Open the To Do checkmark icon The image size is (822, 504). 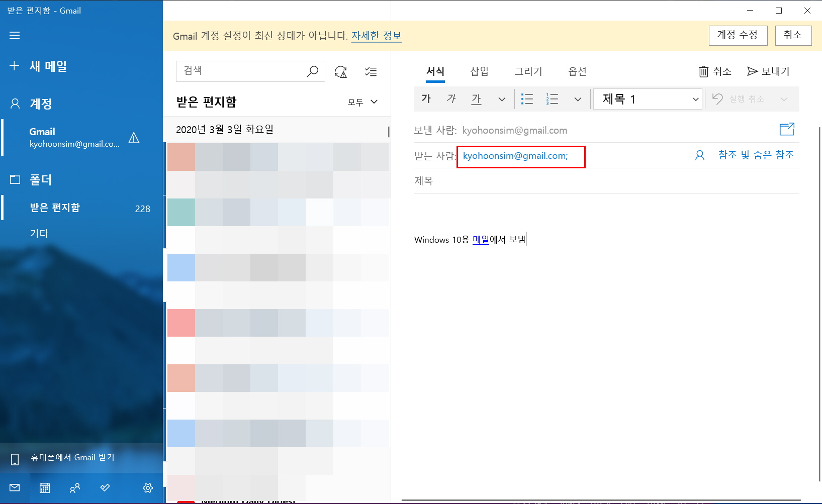(105, 487)
